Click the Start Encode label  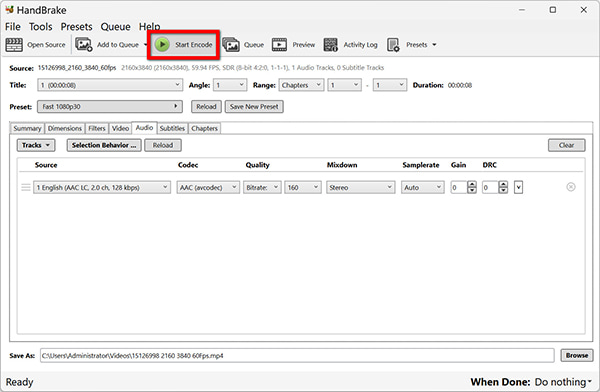[194, 45]
